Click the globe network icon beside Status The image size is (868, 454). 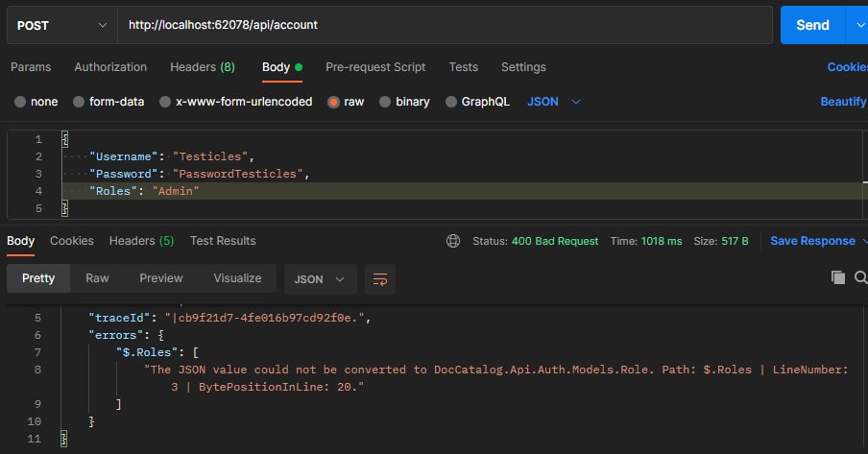pyautogui.click(x=453, y=241)
